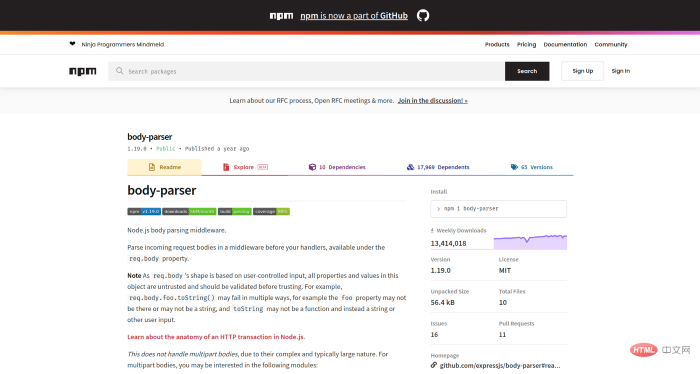Image resolution: width=700 pixels, height=374 pixels.
Task: Switch to the Explore tab
Action: point(245,167)
